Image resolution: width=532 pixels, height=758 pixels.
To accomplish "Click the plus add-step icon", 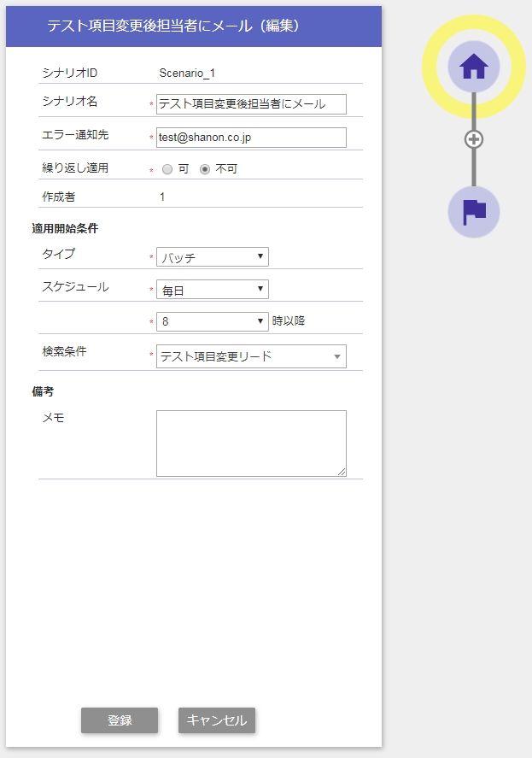I will [x=474, y=139].
